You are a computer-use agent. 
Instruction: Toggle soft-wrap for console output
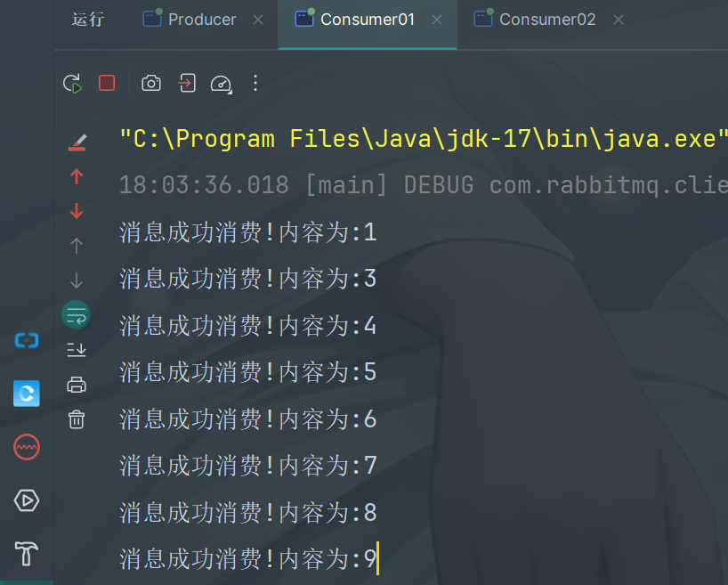[77, 315]
